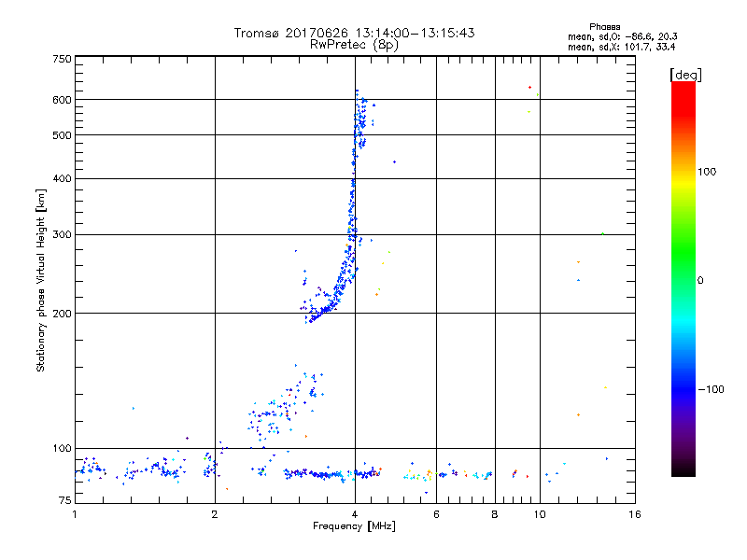Pick the yellow colorbar band near 100
Screen dimensions: 747x560
pos(683,173)
